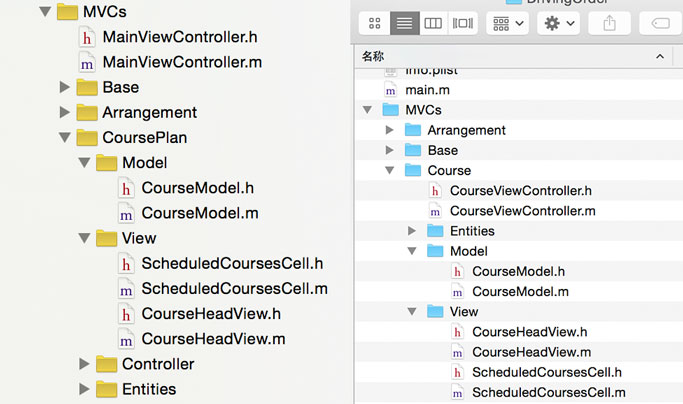Viewport: 683px width, 404px height.
Task: Select the main.m file row
Action: click(x=519, y=90)
